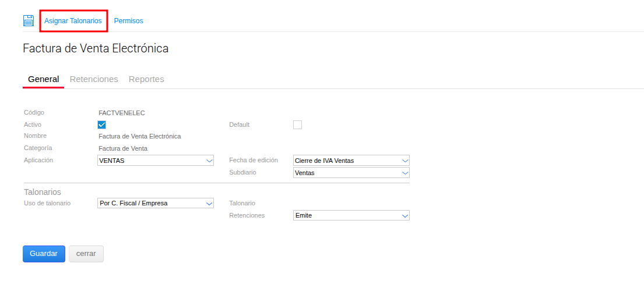Click the FACTVENELEC code value
Screen dimensions: 644x281
122,113
